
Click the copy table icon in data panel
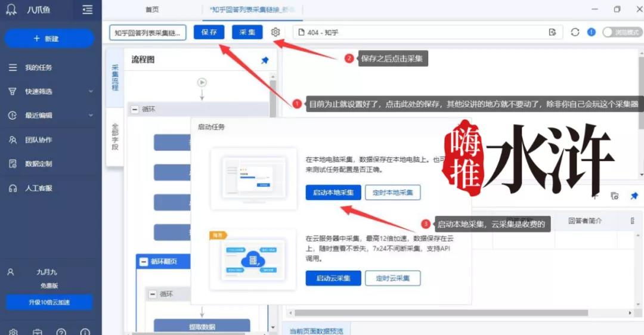614,196
